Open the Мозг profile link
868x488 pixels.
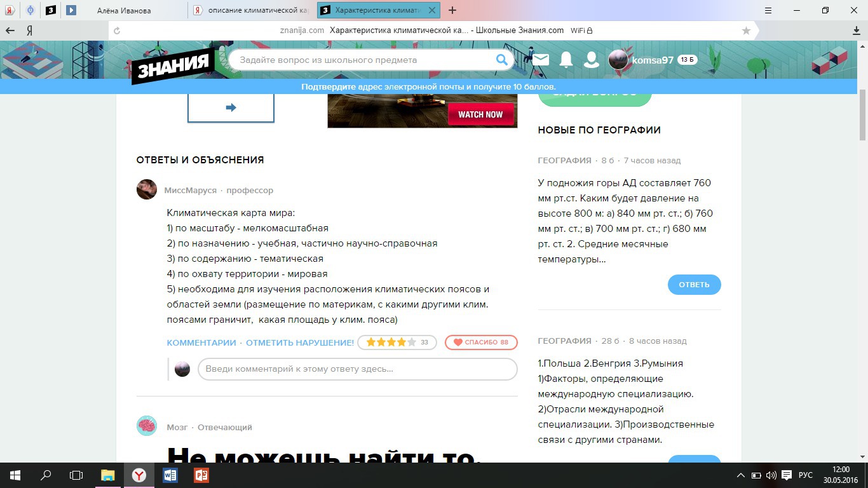click(x=177, y=427)
